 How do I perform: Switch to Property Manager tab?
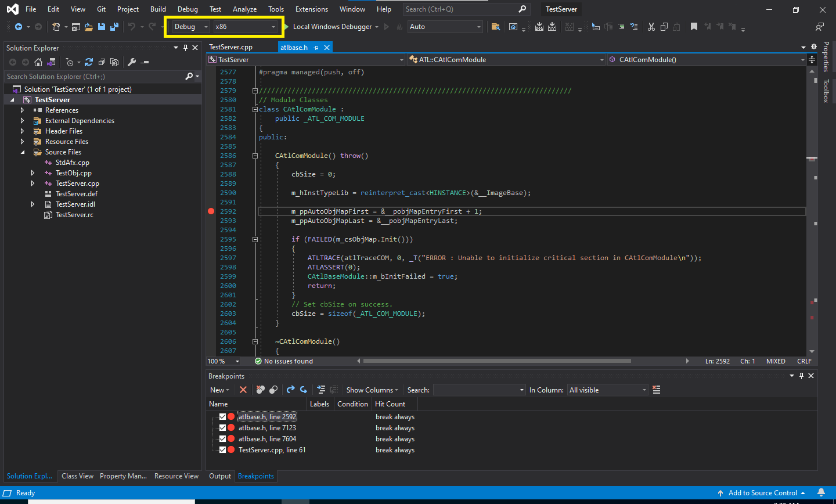pos(123,476)
